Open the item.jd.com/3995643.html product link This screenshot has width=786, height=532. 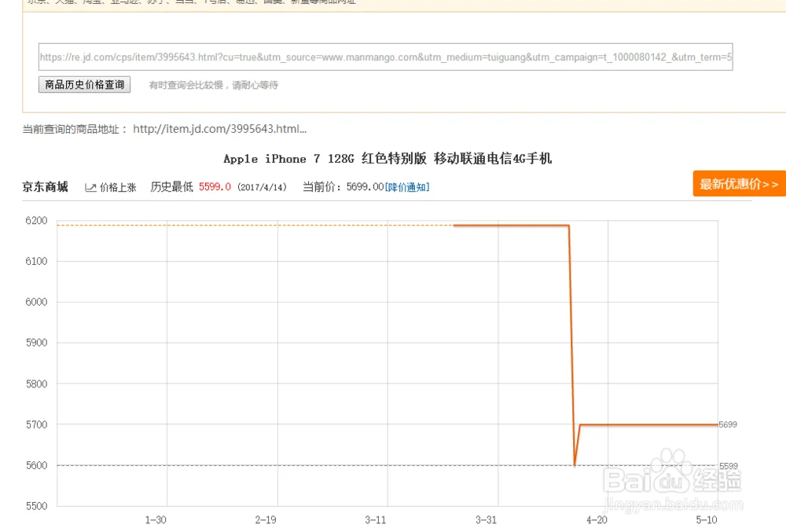click(219, 129)
